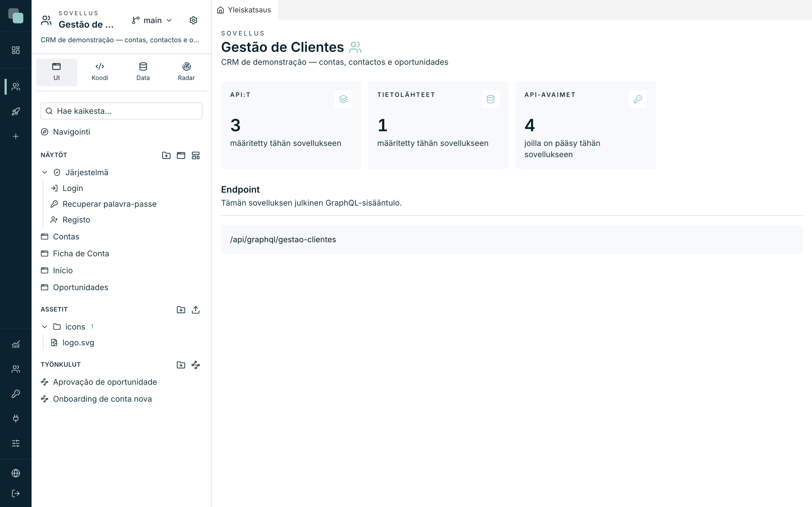This screenshot has width=812, height=507.
Task: Open the main branch dropdown
Action: 152,21
